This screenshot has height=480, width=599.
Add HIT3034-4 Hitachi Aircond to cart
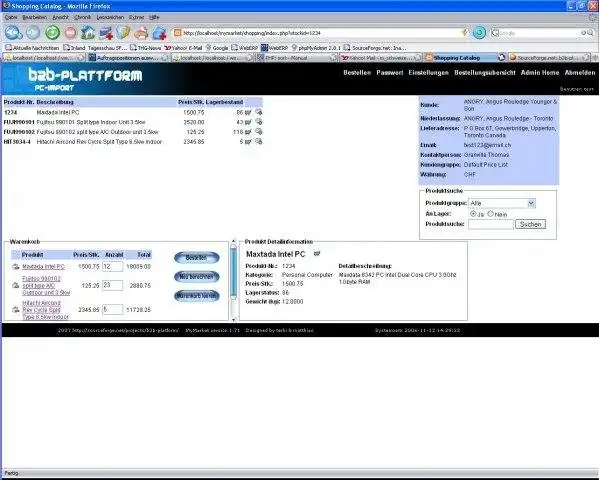tap(248, 142)
